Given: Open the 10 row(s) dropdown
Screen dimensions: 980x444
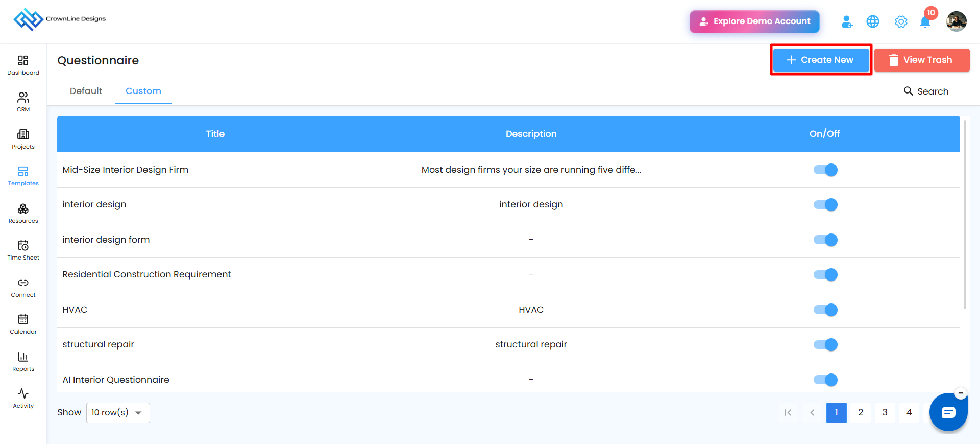Looking at the screenshot, I should click(x=118, y=413).
